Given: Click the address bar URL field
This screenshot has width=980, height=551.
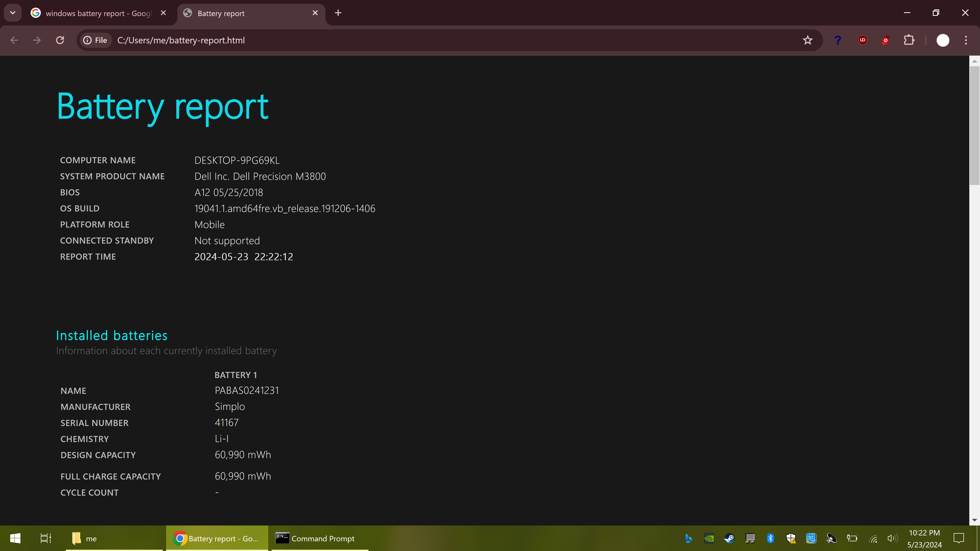Looking at the screenshot, I should coord(419,40).
